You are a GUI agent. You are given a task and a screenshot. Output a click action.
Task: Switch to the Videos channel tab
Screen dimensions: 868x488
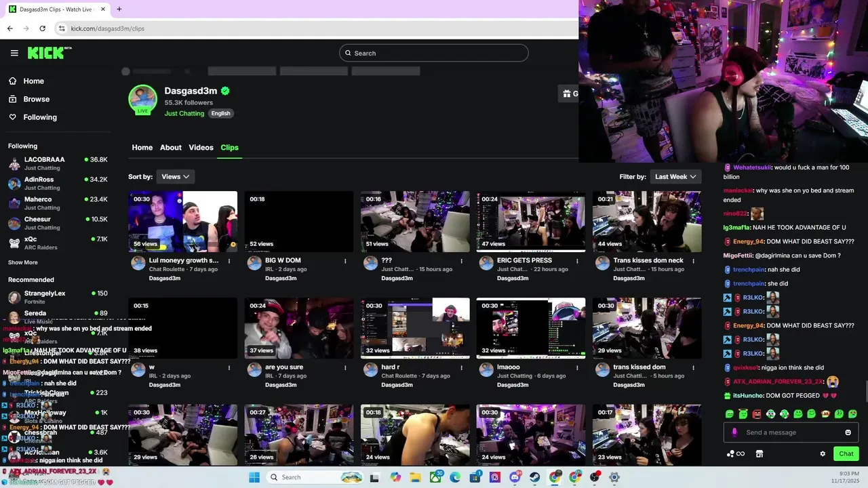201,147
